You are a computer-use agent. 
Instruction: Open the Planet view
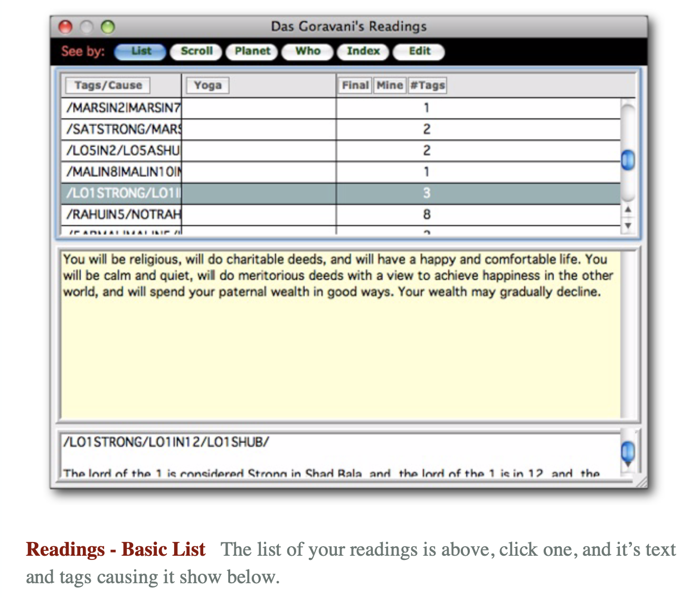252,52
